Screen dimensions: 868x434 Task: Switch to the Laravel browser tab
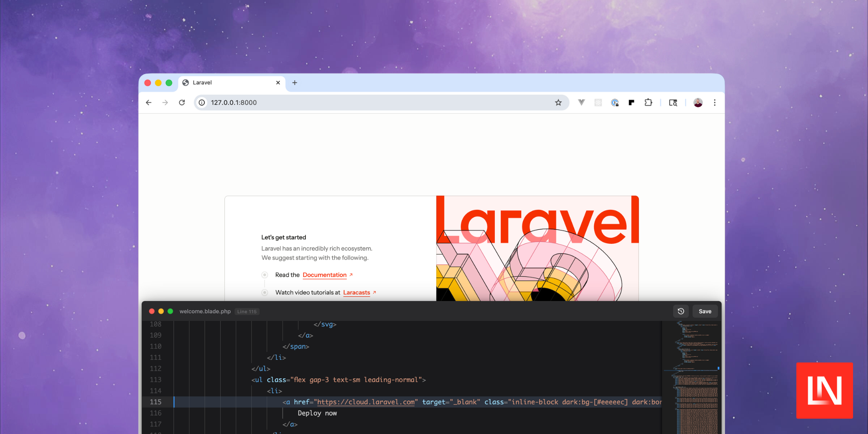point(221,82)
